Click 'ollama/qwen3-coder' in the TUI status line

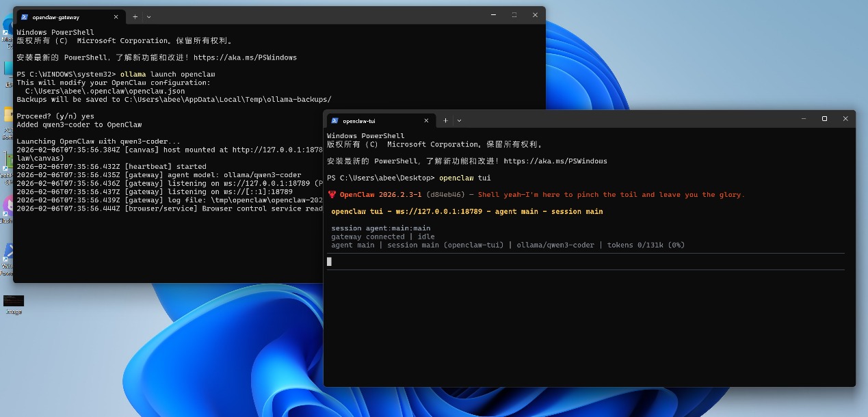point(555,245)
